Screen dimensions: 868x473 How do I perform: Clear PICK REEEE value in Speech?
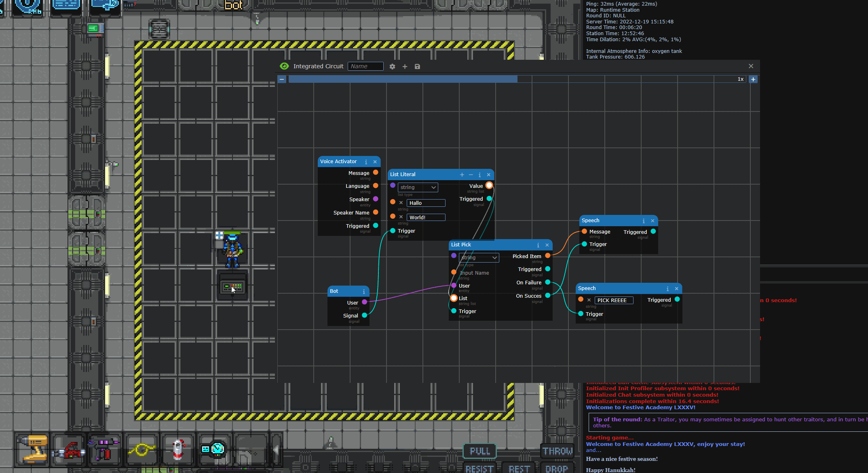click(589, 300)
